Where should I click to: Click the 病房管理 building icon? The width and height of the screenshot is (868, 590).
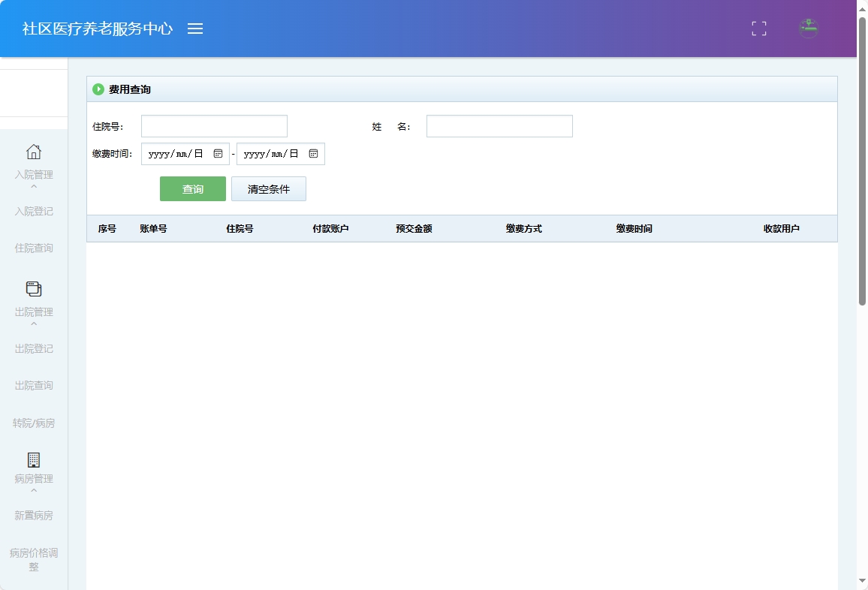click(x=33, y=459)
